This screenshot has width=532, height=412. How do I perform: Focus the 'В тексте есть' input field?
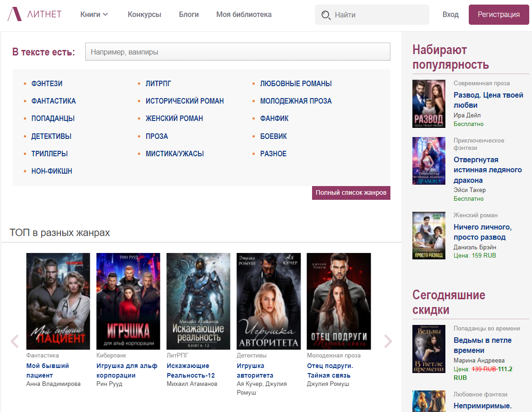[237, 52]
